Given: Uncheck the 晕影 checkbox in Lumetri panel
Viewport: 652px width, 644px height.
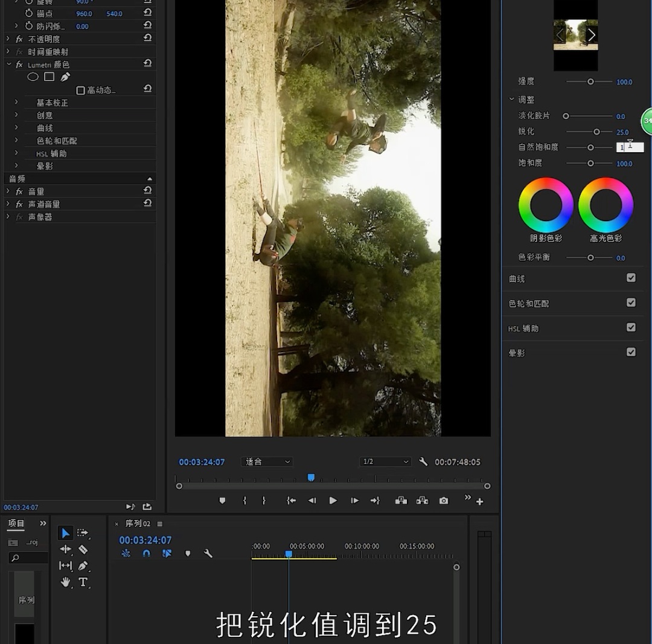Looking at the screenshot, I should coord(631,352).
